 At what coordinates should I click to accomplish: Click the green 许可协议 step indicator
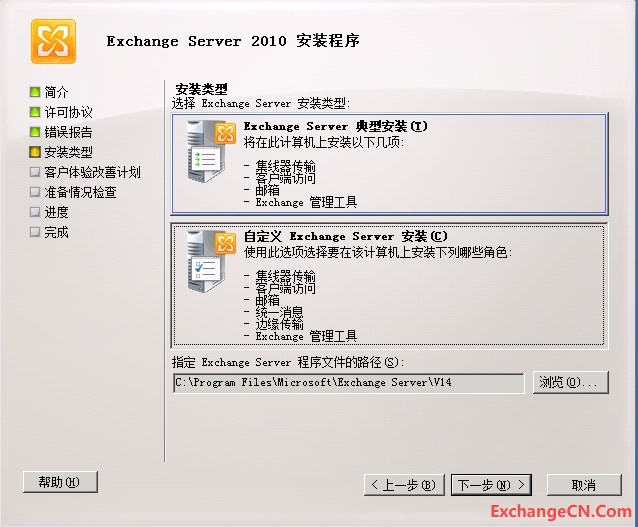(x=35, y=112)
